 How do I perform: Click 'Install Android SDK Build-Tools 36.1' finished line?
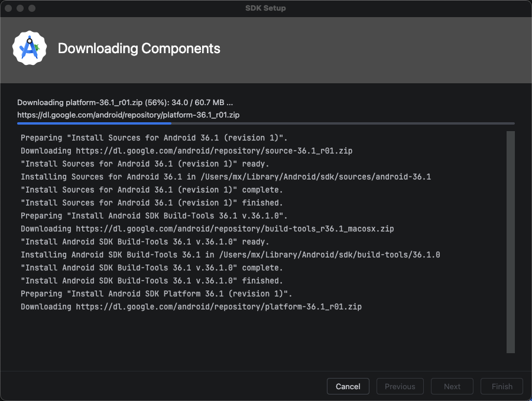pos(152,281)
